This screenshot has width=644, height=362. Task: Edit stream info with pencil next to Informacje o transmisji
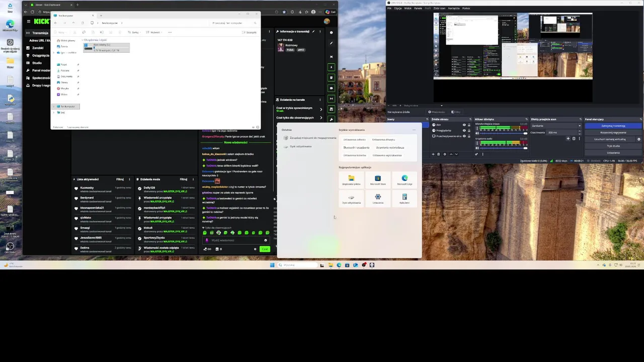313,31
